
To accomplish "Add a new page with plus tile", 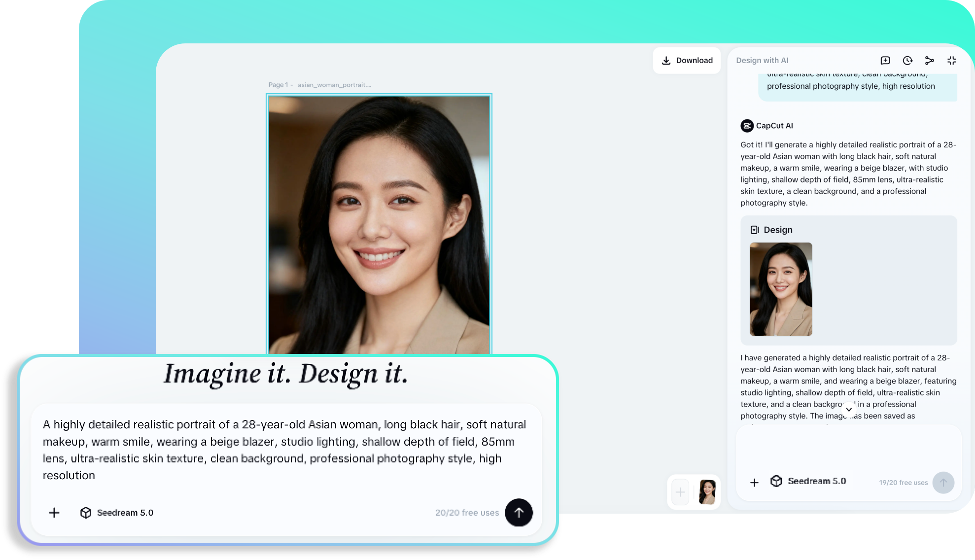I will pyautogui.click(x=680, y=492).
